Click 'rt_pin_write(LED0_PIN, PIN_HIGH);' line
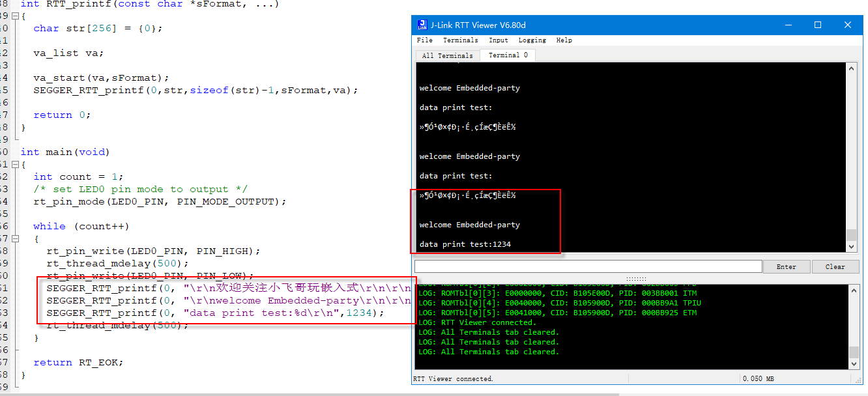 (153, 251)
